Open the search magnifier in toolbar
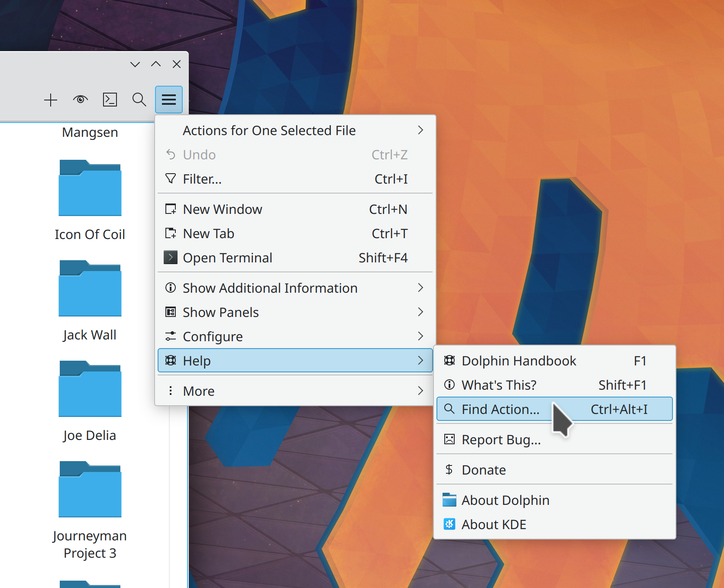Viewport: 724px width, 588px height. coord(139,100)
